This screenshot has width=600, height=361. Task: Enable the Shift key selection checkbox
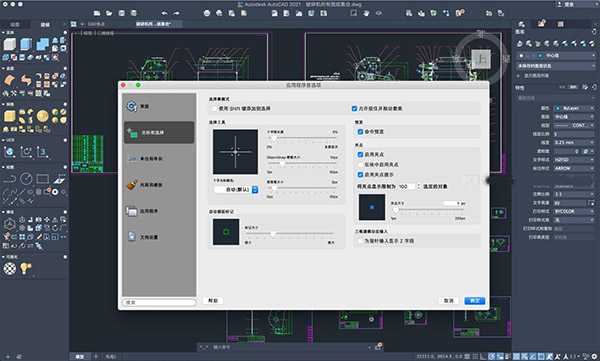point(214,109)
